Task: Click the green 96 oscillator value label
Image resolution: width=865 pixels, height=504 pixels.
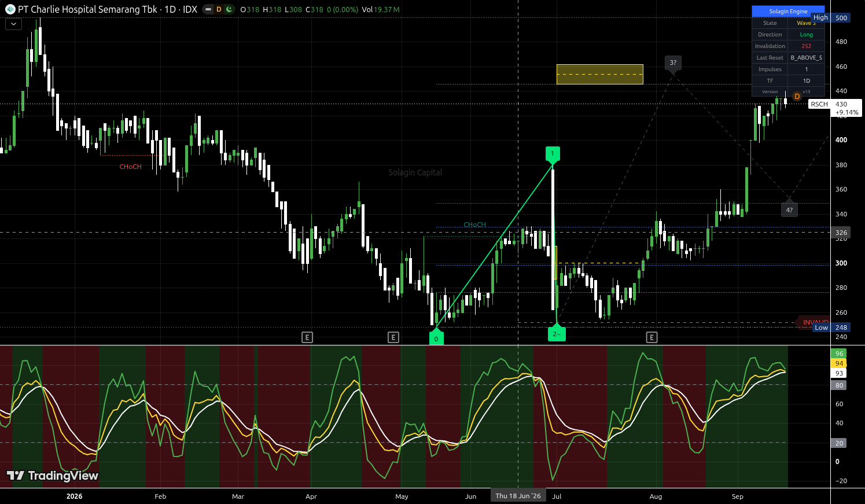Action: 839,354
